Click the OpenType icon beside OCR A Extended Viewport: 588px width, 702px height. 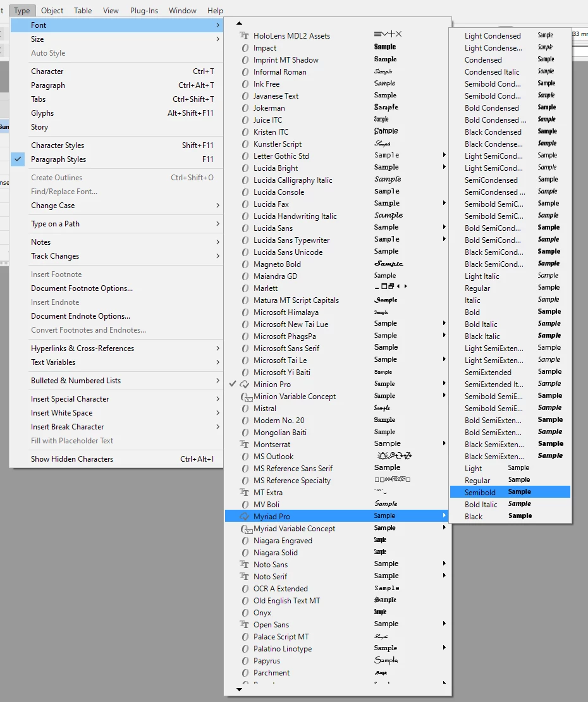click(245, 588)
